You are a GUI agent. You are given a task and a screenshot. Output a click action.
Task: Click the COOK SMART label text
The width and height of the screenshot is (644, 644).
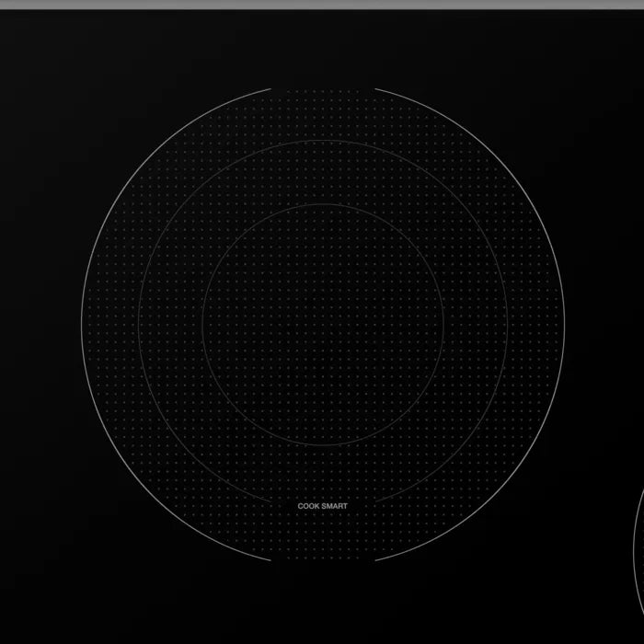pos(323,505)
